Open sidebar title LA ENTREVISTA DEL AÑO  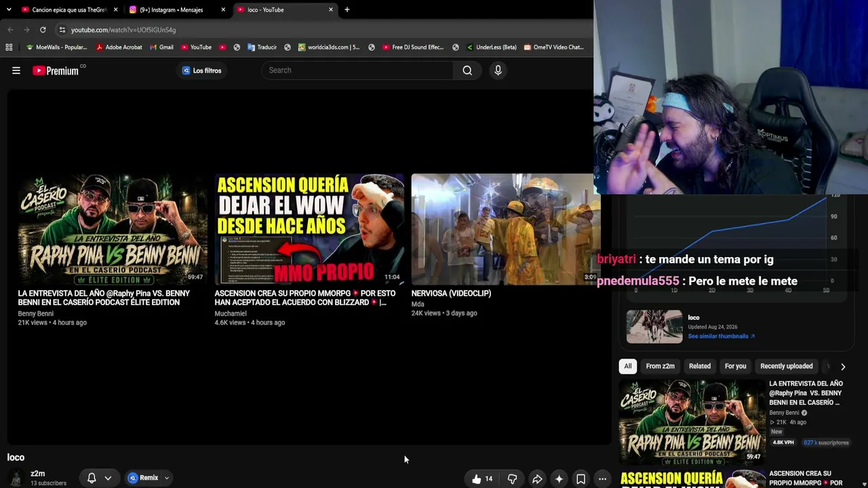pos(806,393)
